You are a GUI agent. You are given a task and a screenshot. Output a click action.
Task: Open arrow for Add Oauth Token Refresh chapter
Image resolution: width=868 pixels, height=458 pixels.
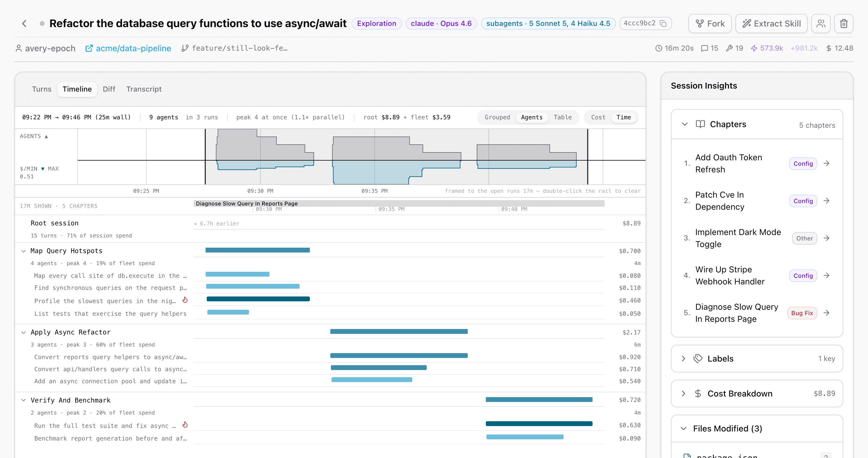pos(826,164)
